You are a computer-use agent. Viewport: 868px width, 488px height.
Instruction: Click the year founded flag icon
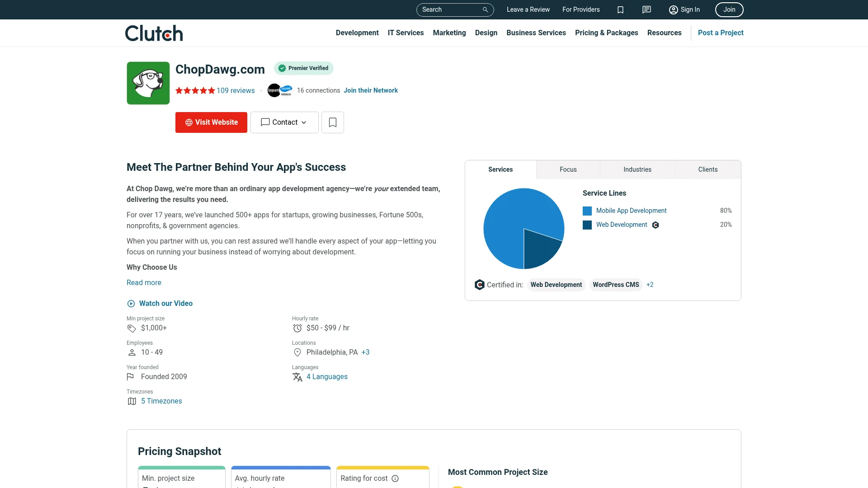131,377
